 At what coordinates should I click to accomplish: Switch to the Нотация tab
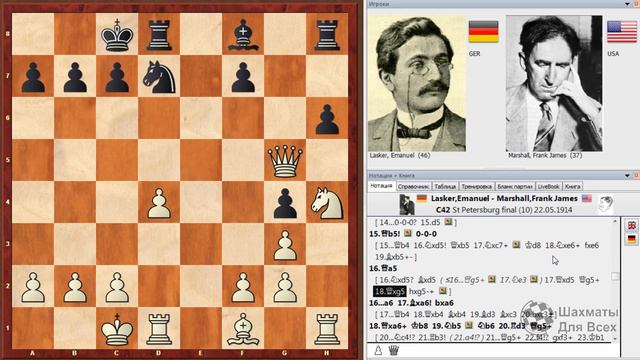[x=381, y=186]
